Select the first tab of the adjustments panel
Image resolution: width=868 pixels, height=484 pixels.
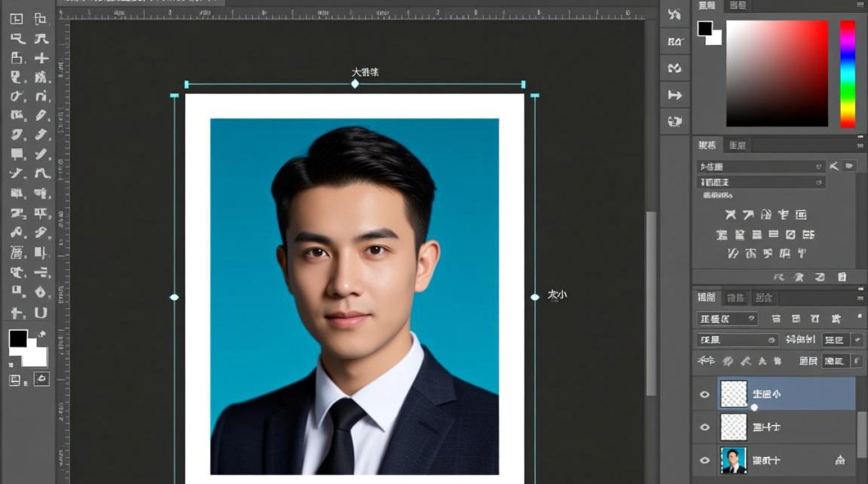707,145
